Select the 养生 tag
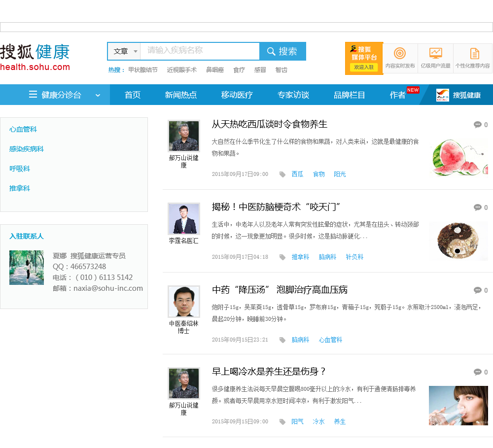 [x=340, y=421]
